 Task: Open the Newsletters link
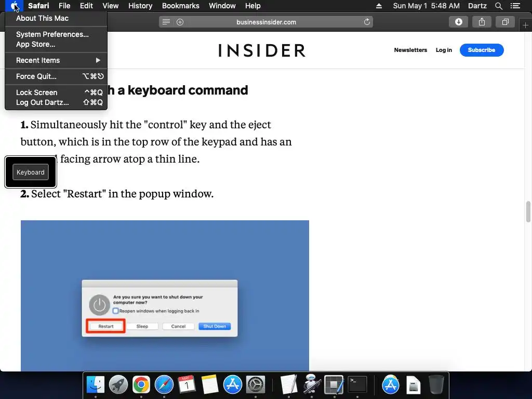coord(410,50)
